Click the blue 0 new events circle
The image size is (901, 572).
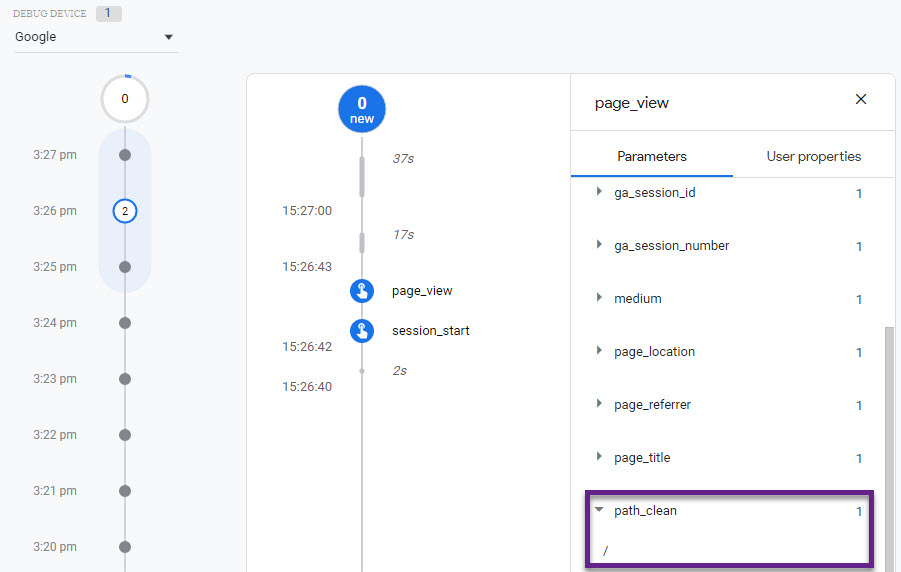[362, 109]
